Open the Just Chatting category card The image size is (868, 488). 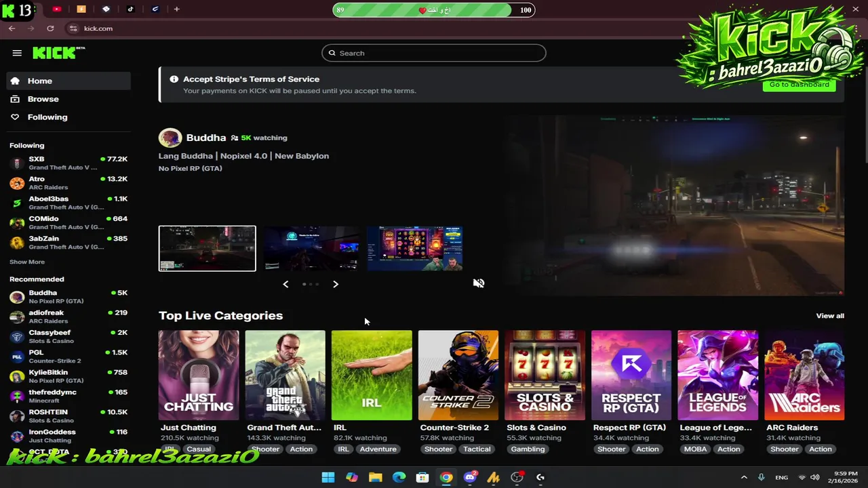point(199,375)
